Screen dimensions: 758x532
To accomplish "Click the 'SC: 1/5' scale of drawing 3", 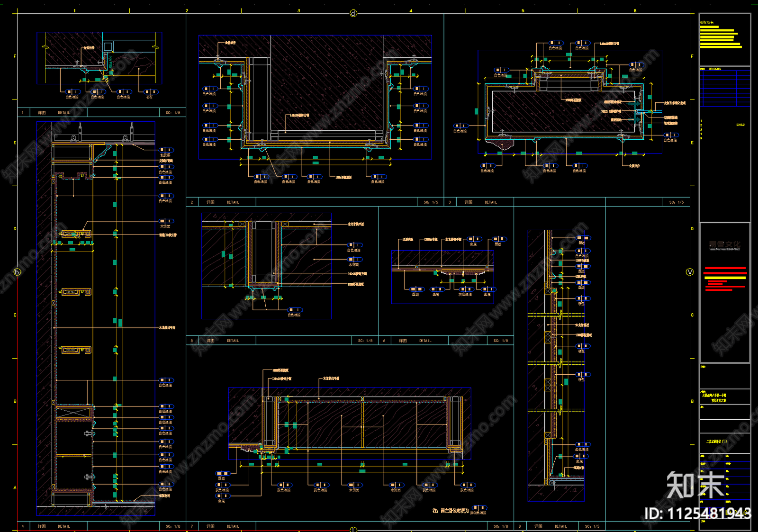I will point(677,202).
